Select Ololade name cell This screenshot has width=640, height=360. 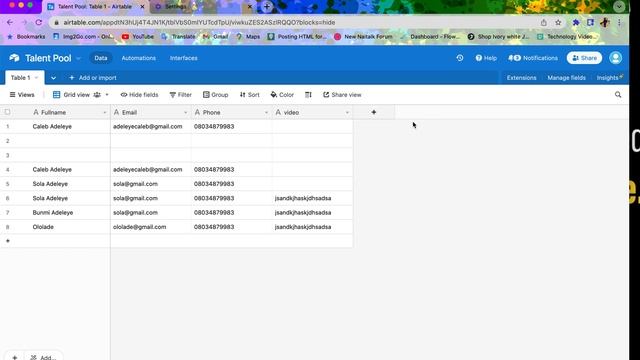coord(69,227)
